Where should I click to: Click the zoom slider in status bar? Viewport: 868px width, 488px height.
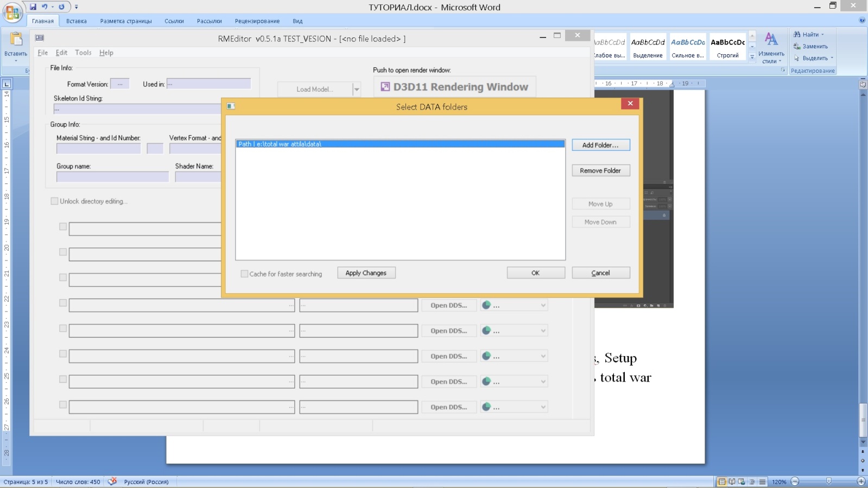tap(828, 481)
